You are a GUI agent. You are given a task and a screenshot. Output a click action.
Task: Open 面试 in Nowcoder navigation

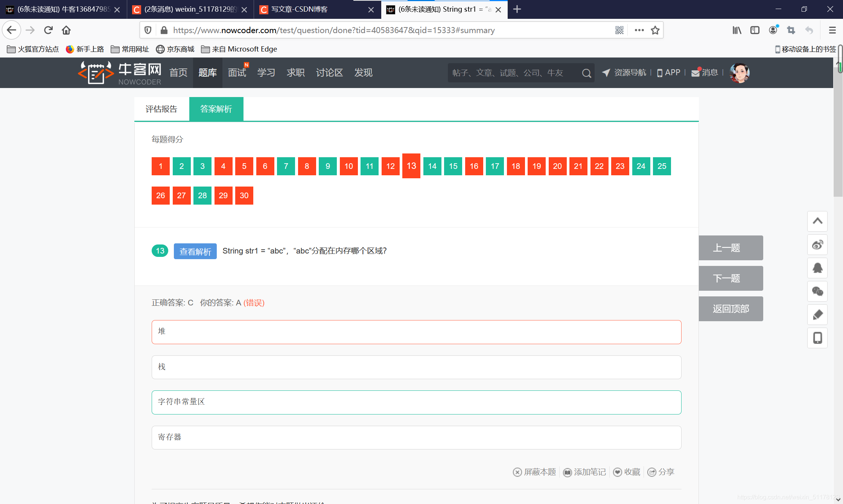click(x=237, y=73)
